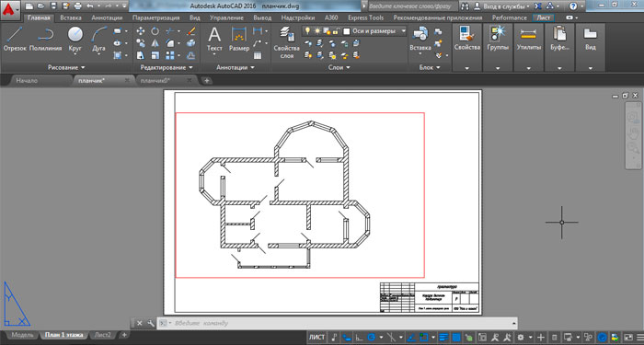
Task: Toggle Object snap in status bar
Action: [x=423, y=338]
